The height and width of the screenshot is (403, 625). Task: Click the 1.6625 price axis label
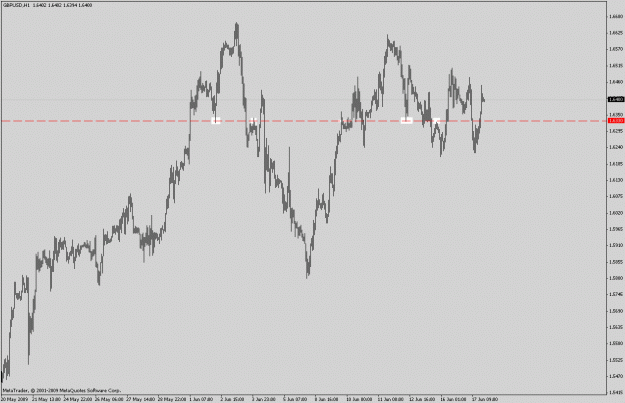coord(616,33)
